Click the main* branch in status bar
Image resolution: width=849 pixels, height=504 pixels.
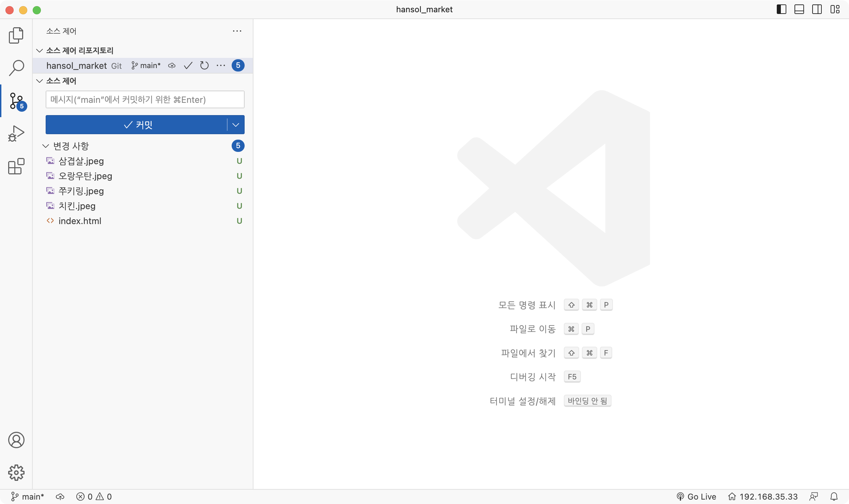click(28, 497)
